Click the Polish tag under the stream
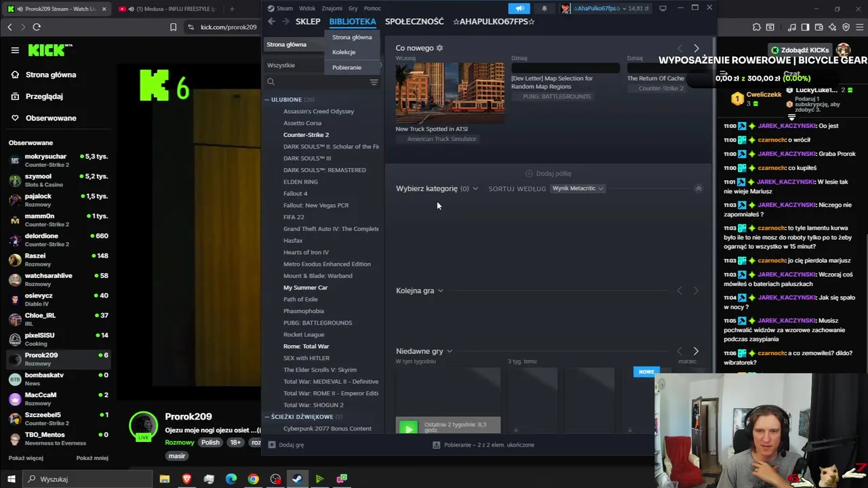This screenshot has width=868, height=488. (x=210, y=443)
